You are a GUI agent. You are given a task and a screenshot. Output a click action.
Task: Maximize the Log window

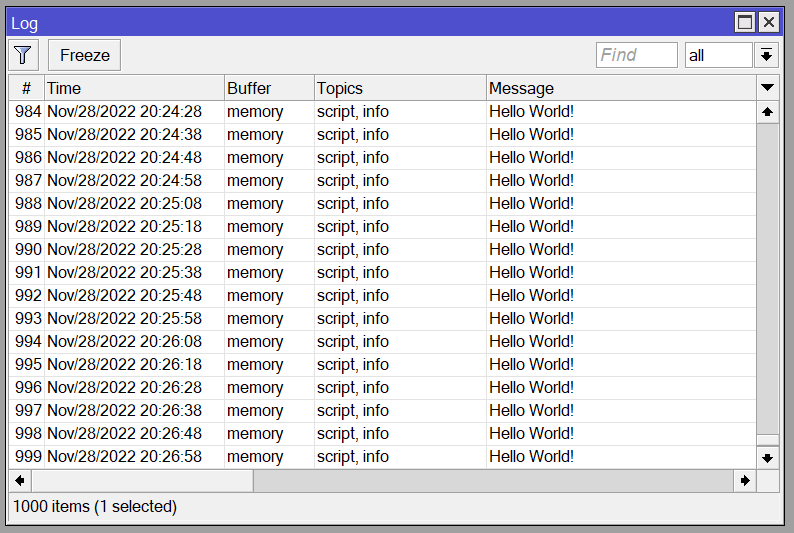745,22
